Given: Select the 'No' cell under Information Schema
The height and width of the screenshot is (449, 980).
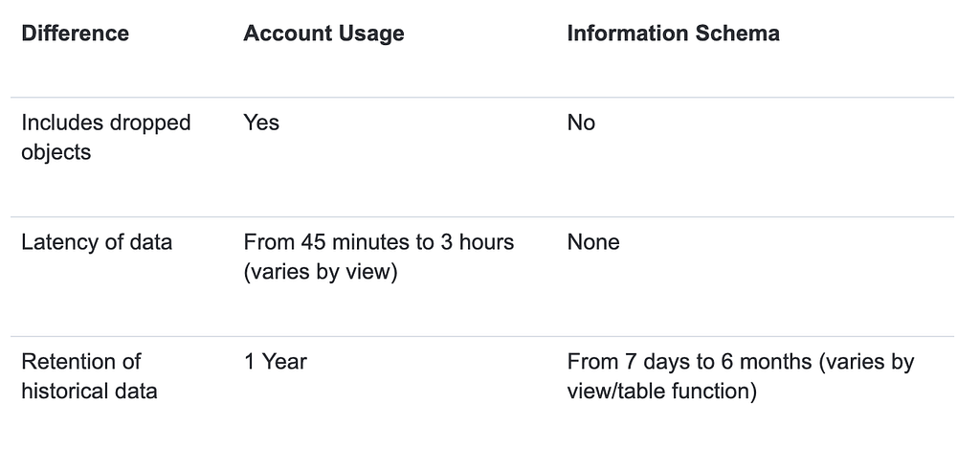Looking at the screenshot, I should 581,123.
